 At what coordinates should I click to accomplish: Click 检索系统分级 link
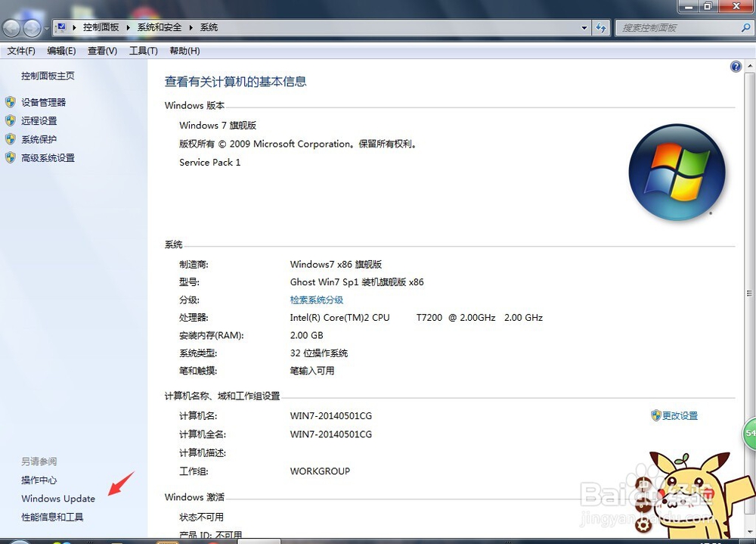pos(317,300)
